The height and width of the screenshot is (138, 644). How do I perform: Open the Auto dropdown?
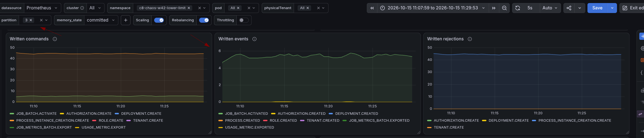click(550, 8)
